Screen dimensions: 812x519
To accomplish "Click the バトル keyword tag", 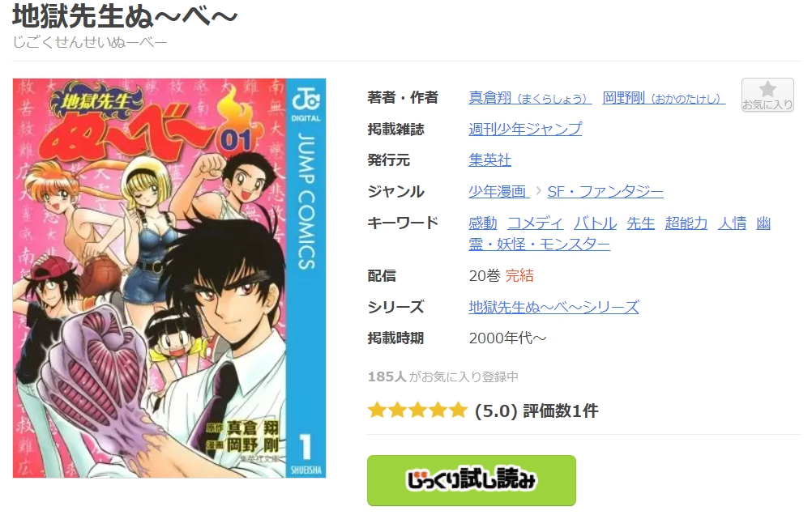I will pyautogui.click(x=595, y=223).
